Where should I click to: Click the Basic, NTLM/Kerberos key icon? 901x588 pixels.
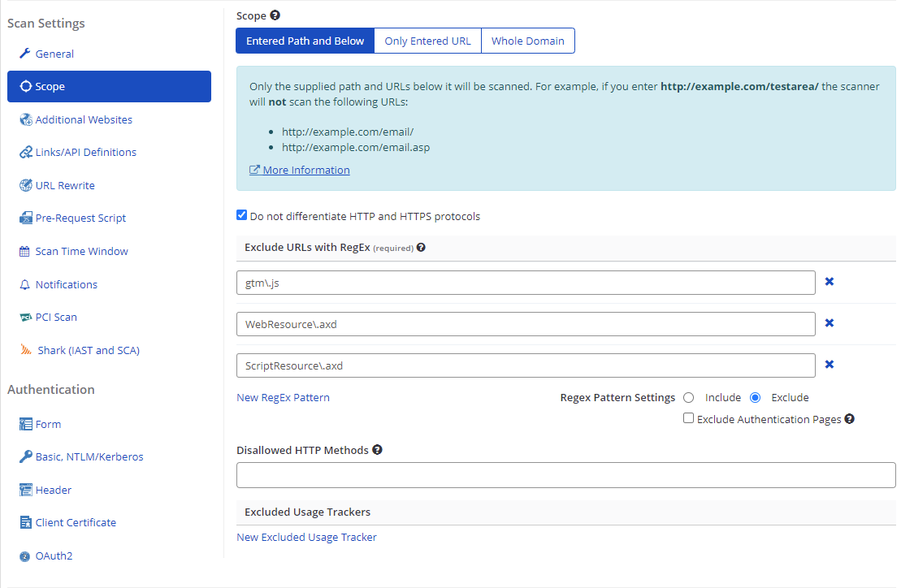tap(25, 457)
